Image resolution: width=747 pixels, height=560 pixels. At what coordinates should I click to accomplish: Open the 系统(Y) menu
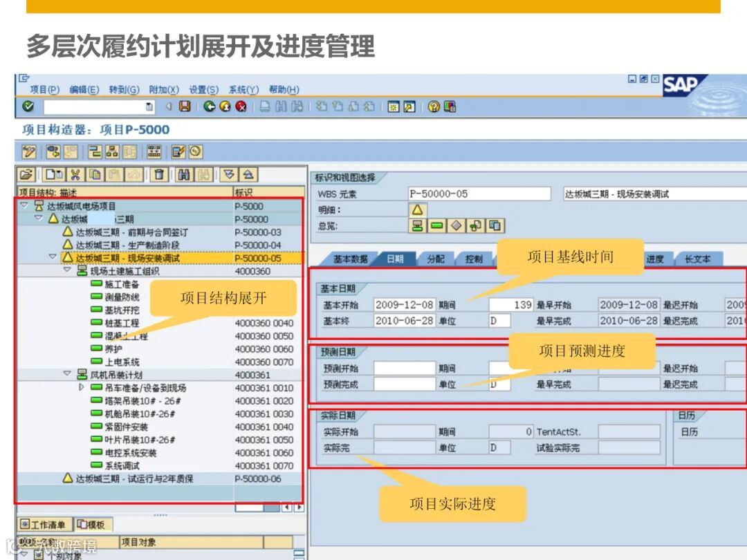pos(243,89)
